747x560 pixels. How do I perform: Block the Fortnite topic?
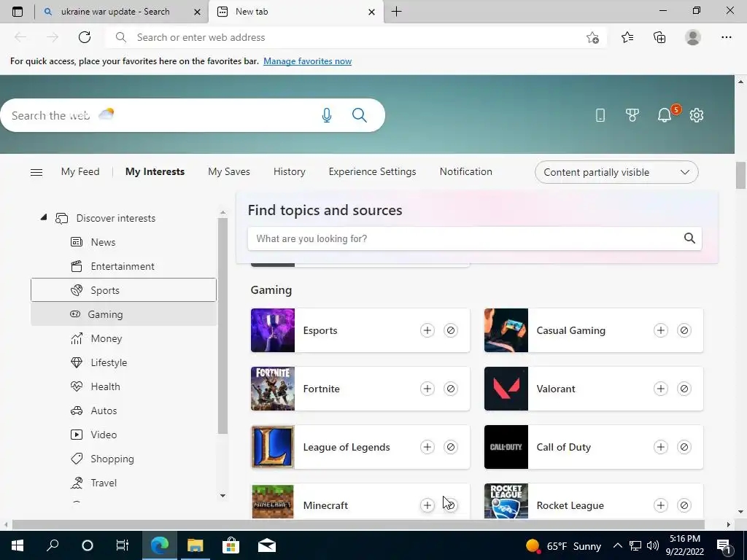click(x=451, y=389)
